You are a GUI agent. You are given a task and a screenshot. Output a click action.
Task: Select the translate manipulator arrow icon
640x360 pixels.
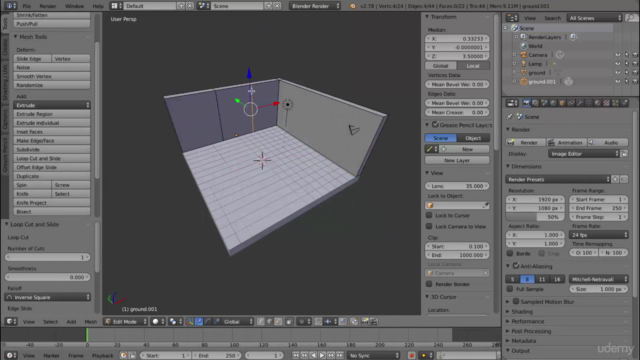coord(199,322)
